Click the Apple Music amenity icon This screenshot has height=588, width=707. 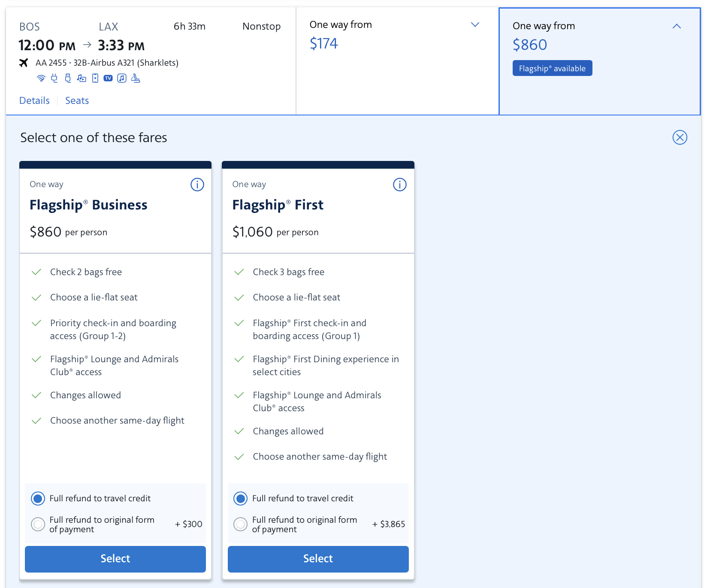(x=122, y=78)
